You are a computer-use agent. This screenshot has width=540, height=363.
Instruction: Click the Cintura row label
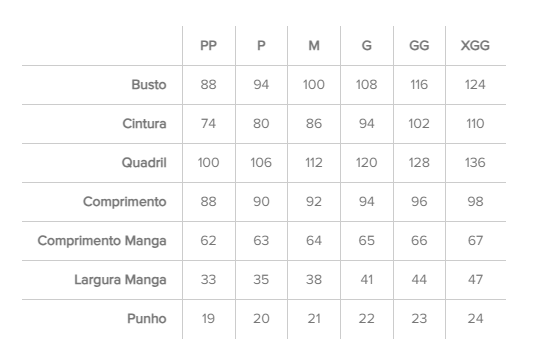[144, 123]
